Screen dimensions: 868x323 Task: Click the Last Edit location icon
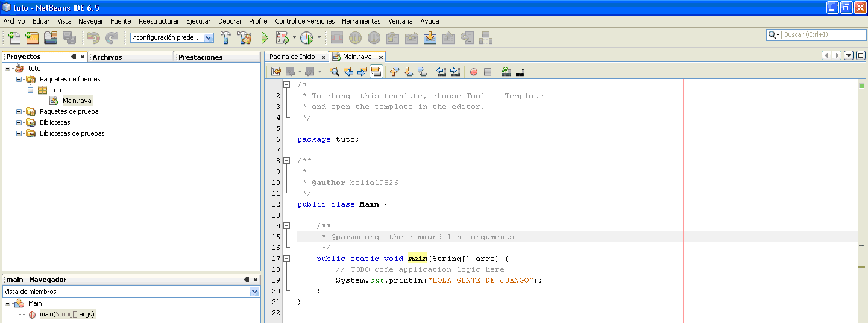tap(275, 72)
